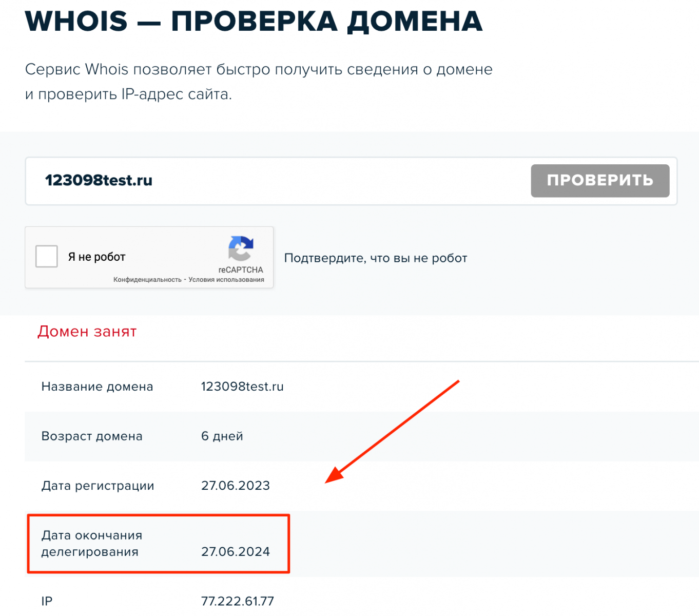The width and height of the screenshot is (699, 616).
Task: Click the IP address 77.222.61.77
Action: tap(237, 601)
